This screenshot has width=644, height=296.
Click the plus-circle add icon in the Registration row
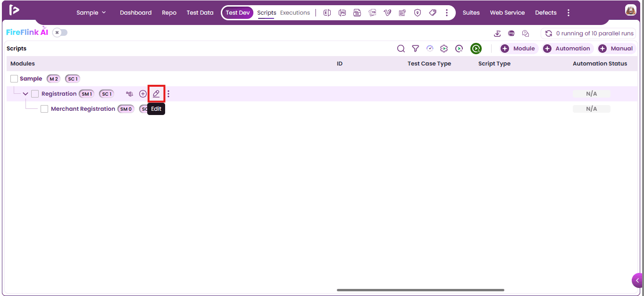(143, 94)
